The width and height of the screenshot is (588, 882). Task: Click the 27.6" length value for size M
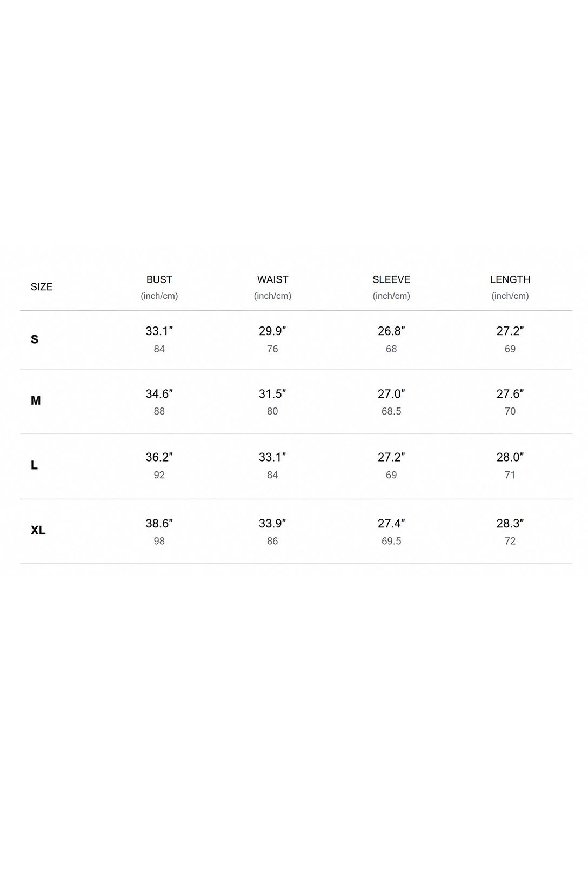pyautogui.click(x=510, y=394)
